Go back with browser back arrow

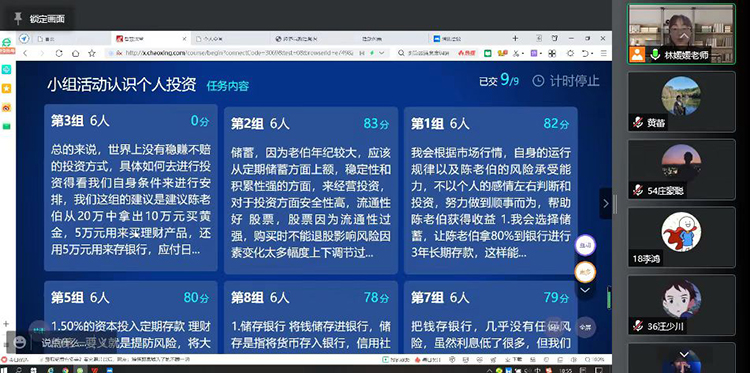click(x=25, y=54)
